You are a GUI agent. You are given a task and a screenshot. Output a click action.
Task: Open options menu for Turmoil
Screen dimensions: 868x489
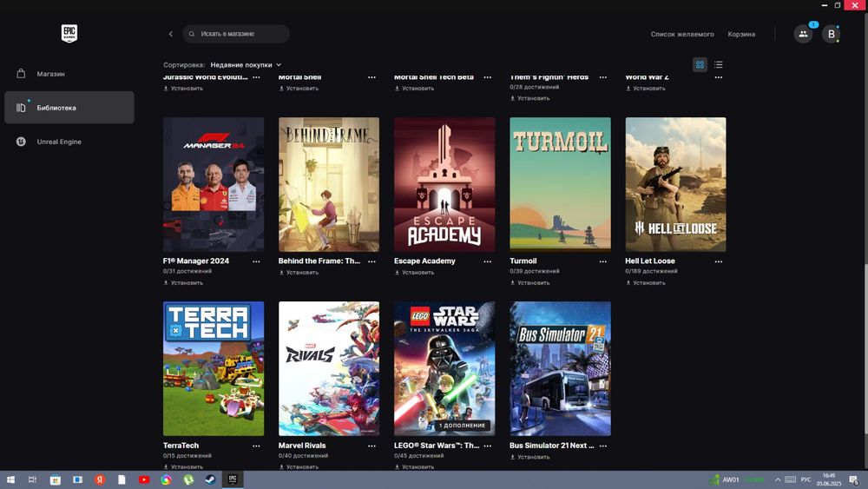click(603, 261)
